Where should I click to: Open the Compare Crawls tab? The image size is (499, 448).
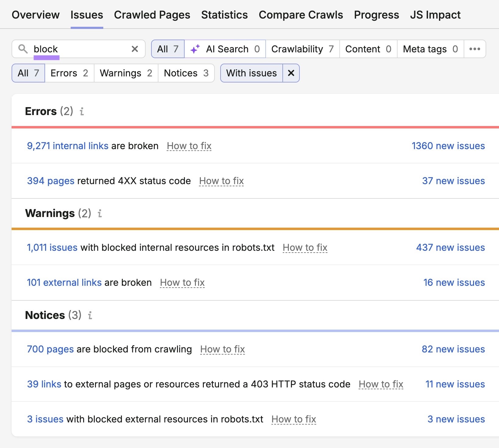point(301,15)
